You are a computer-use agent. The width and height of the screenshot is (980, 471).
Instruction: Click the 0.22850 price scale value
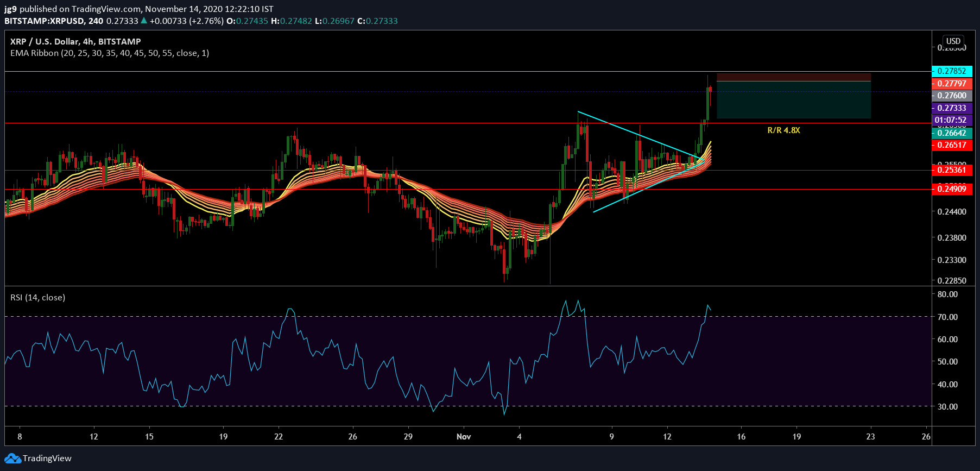[952, 281]
